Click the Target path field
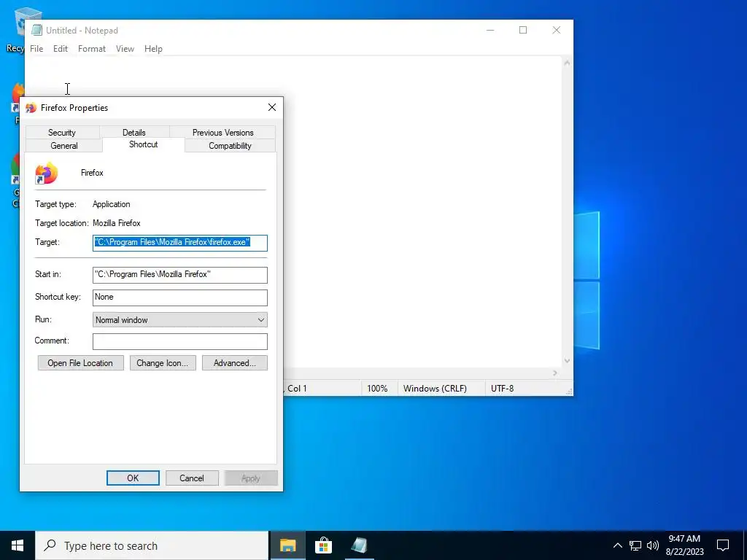The width and height of the screenshot is (747, 560). (x=180, y=243)
